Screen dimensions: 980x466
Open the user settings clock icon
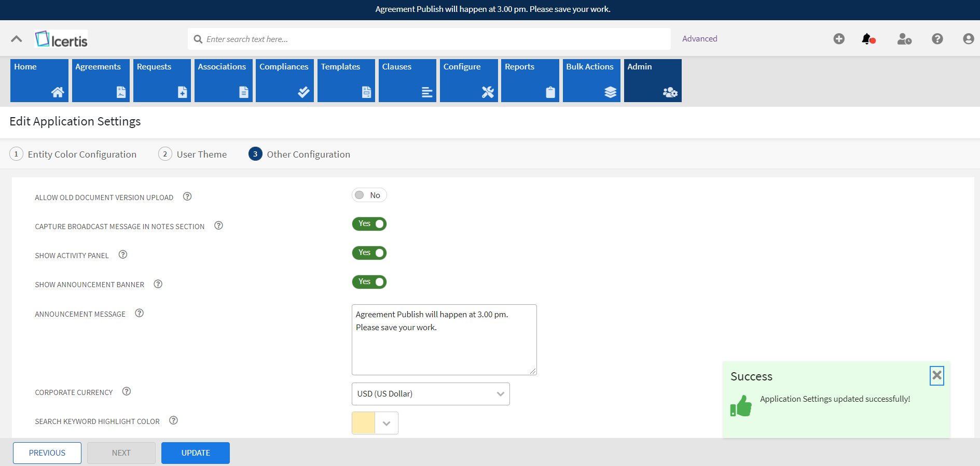[904, 39]
